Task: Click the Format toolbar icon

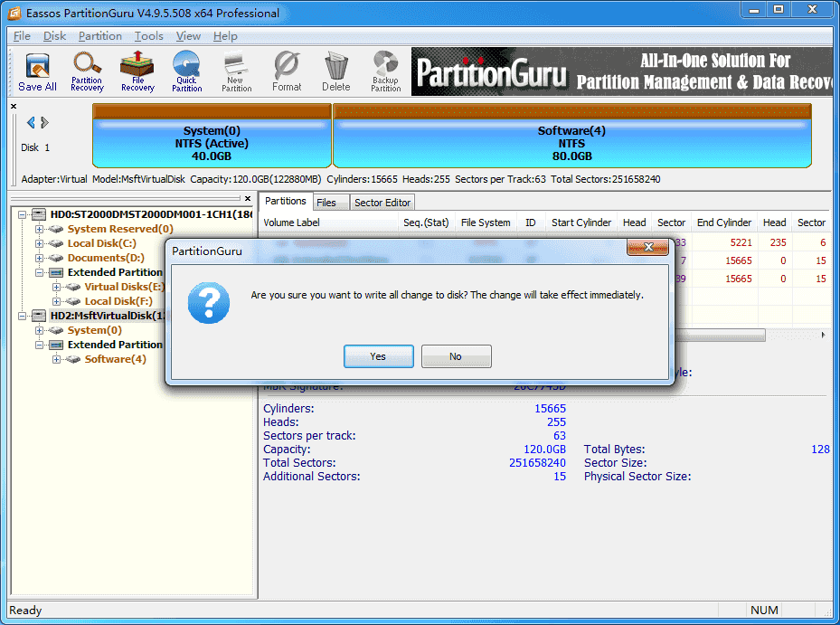Action: tap(287, 71)
